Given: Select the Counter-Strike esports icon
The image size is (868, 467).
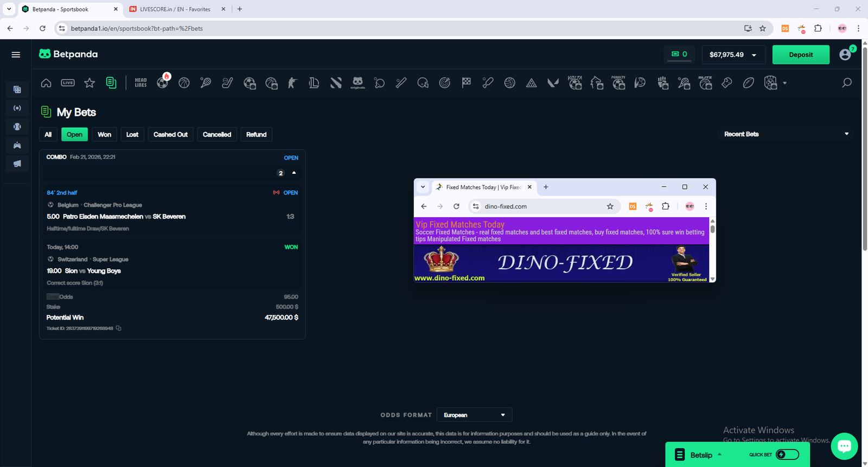Looking at the screenshot, I should pyautogui.click(x=292, y=83).
